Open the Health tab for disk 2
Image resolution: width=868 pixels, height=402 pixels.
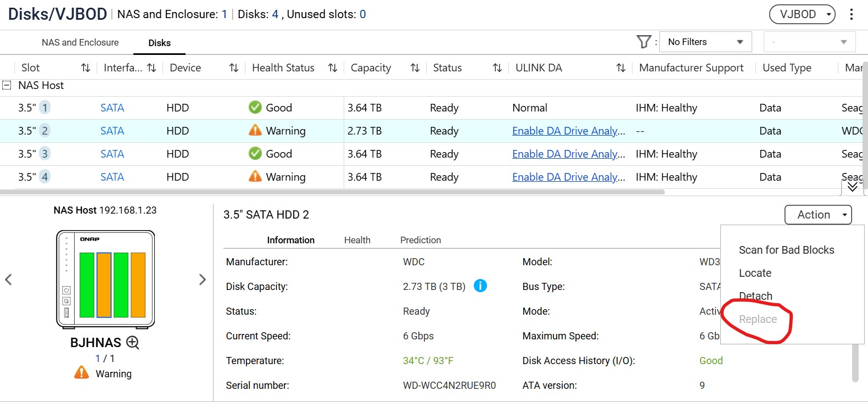point(357,240)
